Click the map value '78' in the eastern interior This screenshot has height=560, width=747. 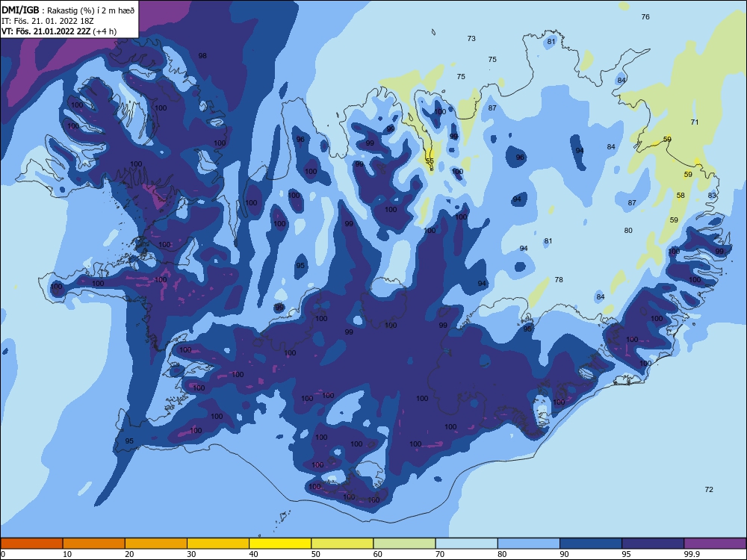(x=559, y=280)
